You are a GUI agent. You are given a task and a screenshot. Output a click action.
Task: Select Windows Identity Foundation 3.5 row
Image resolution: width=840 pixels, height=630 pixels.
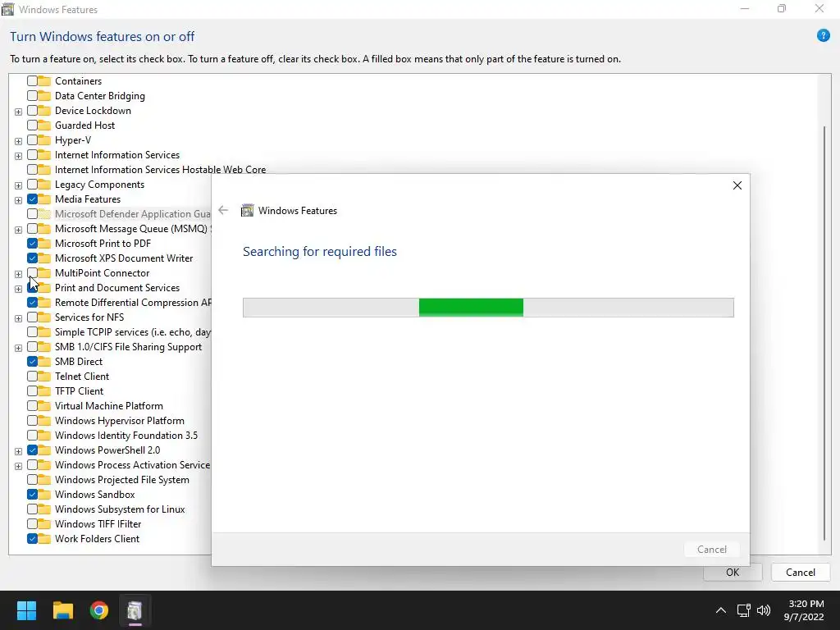tap(126, 436)
